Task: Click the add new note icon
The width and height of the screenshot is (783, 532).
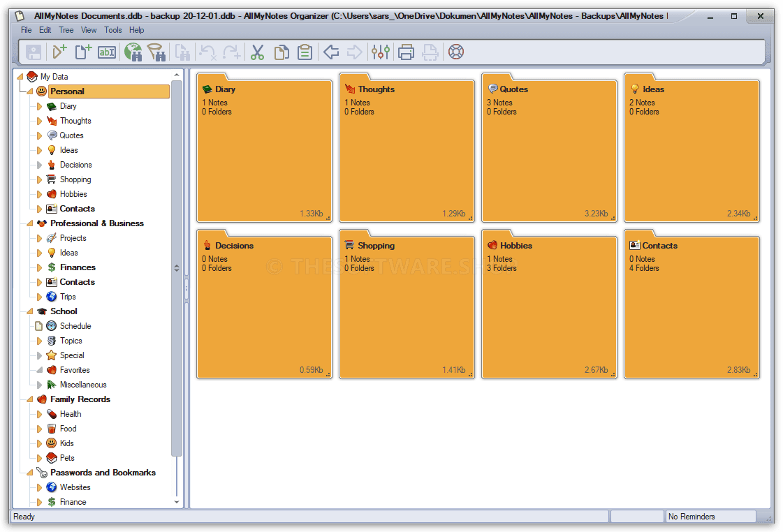Action: click(x=83, y=52)
